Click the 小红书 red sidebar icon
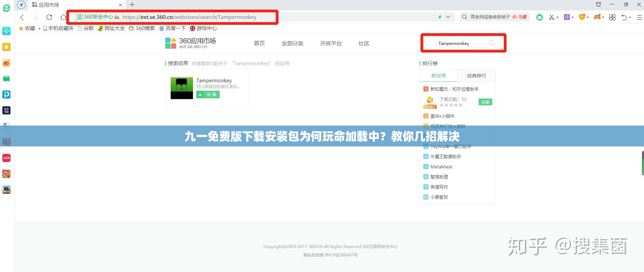This screenshot has height=272, width=644. [x=6, y=158]
